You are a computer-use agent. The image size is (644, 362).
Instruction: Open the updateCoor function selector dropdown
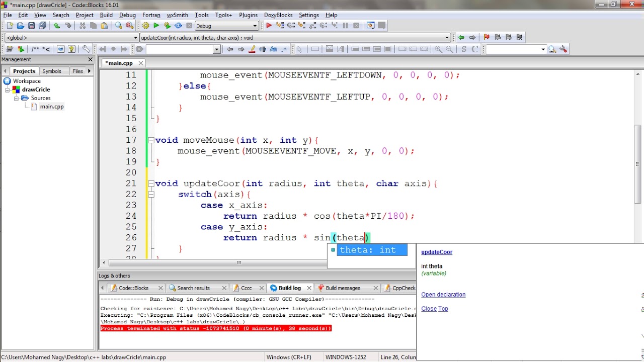pyautogui.click(x=447, y=38)
